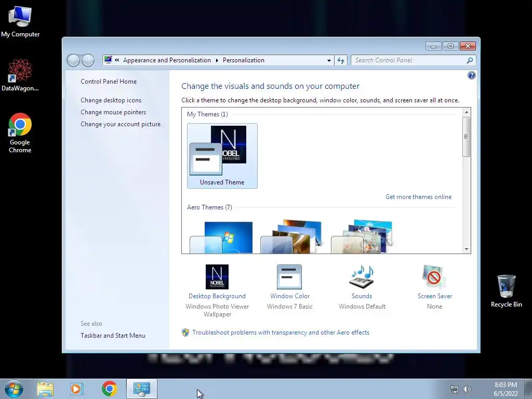
Task: Click the theme list scroll up arrow
Action: [467, 112]
